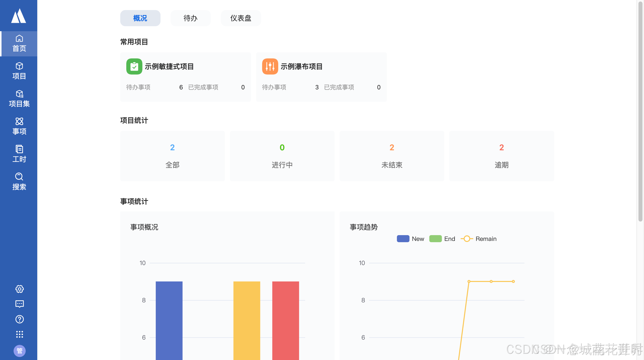The image size is (644, 360).
Task: Click the last Remain line data point
Action: click(x=513, y=281)
